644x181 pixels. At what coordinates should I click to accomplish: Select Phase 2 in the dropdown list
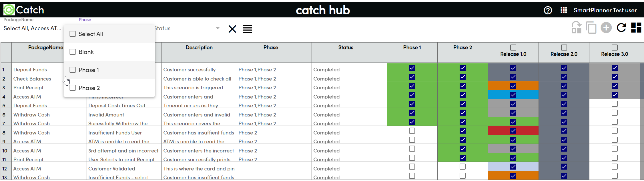[73, 88]
